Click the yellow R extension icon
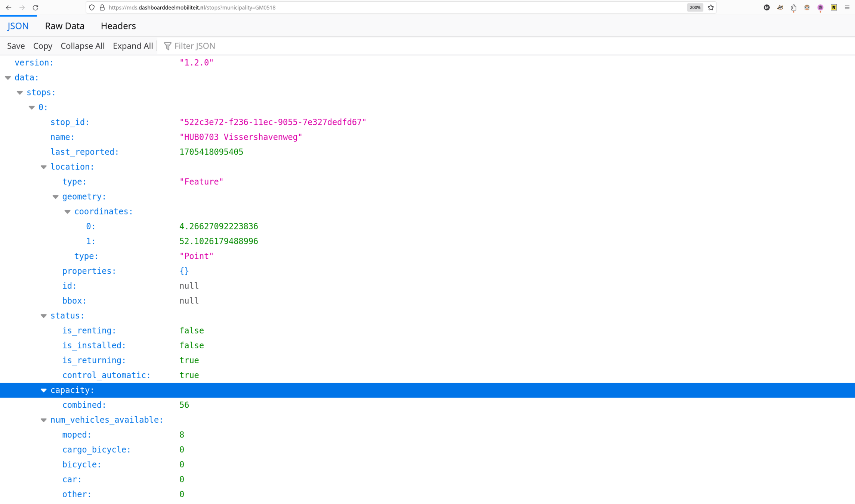 point(834,7)
